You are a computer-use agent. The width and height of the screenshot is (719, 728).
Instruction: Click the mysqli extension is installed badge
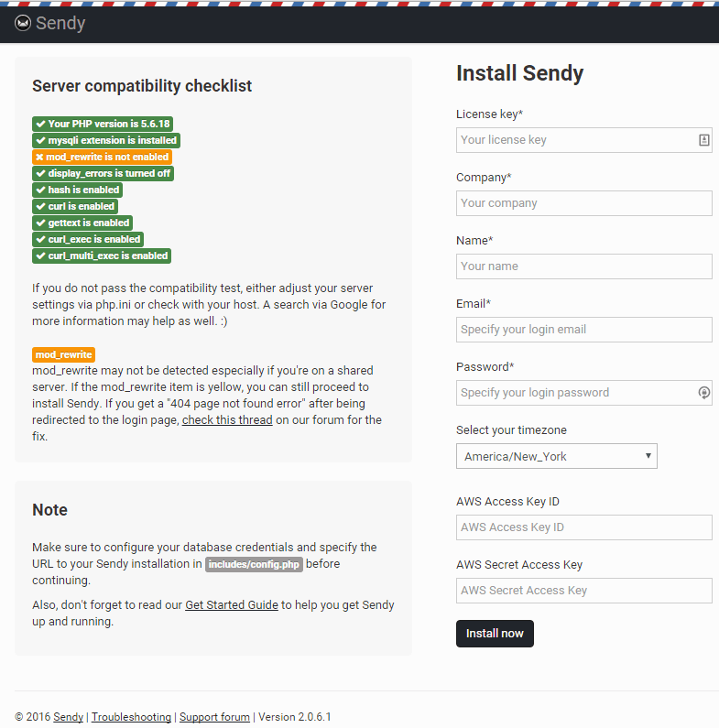coord(106,140)
